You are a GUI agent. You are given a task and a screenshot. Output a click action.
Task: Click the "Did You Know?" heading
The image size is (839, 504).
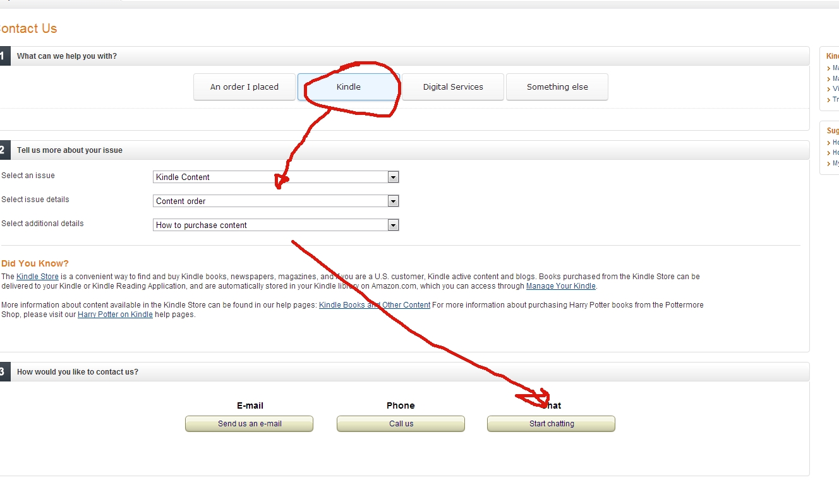point(35,263)
